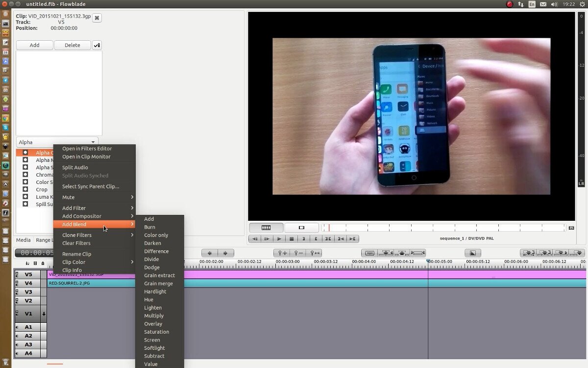Zoom in the timeline with plus magnifier

click(283, 253)
